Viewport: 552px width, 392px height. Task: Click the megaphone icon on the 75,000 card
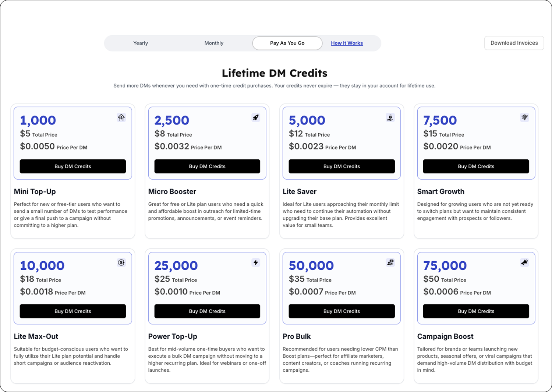pos(525,262)
